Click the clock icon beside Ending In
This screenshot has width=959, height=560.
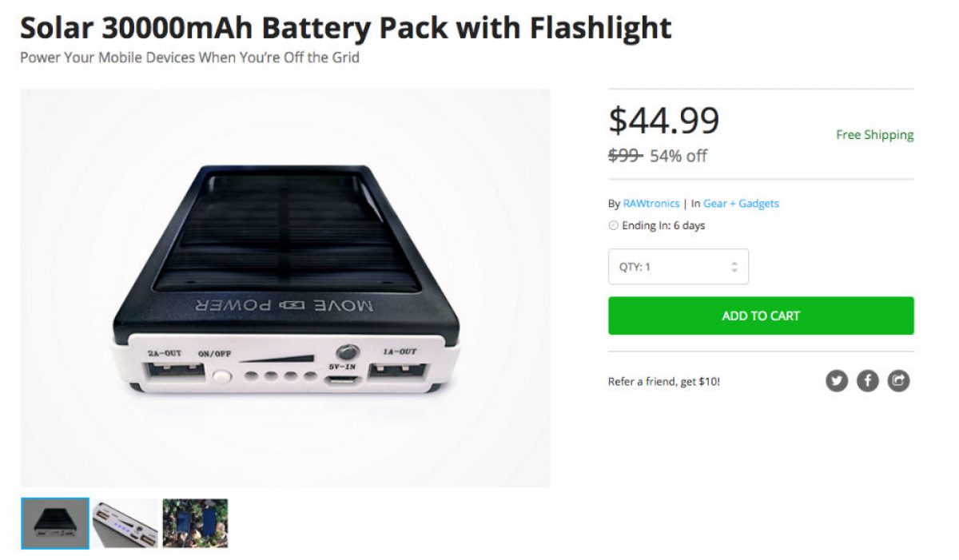pos(614,226)
